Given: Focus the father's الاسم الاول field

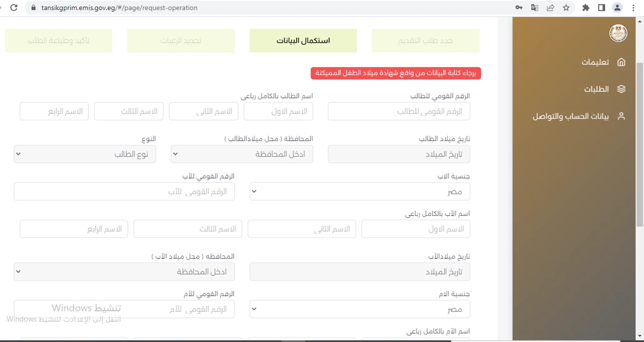Looking at the screenshot, I should (x=416, y=229).
